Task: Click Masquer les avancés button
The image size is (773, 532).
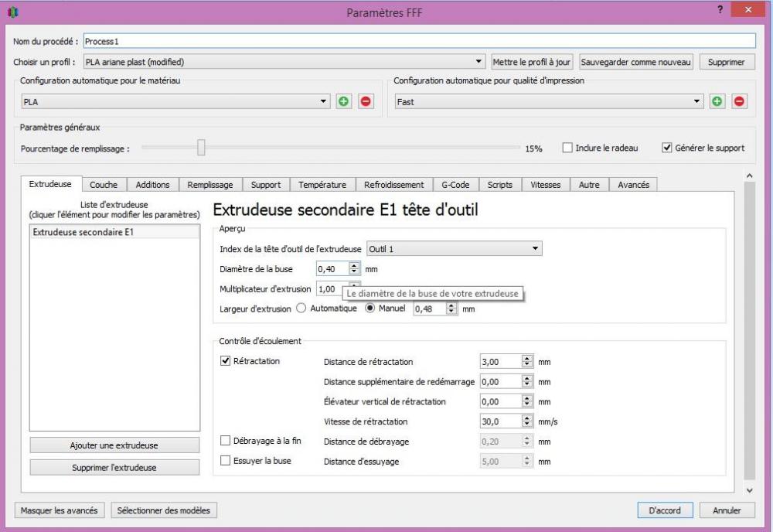Action: 60,510
